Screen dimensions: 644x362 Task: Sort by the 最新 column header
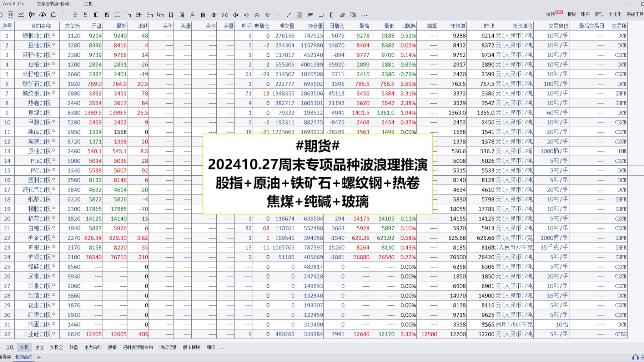tap(121, 26)
